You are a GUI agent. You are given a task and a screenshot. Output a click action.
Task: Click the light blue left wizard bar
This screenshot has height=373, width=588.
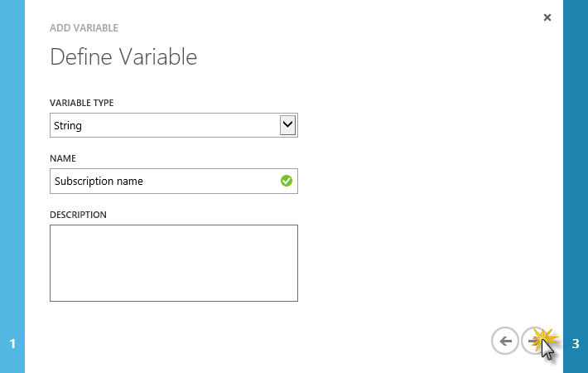point(12,166)
